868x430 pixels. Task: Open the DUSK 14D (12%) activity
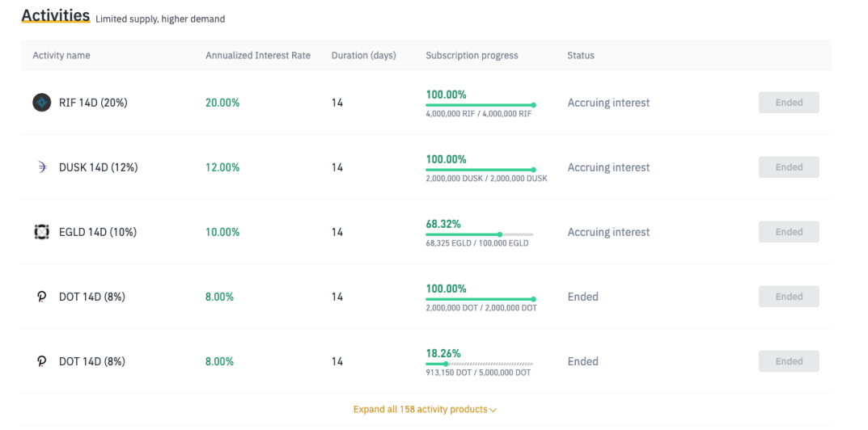[x=98, y=167]
